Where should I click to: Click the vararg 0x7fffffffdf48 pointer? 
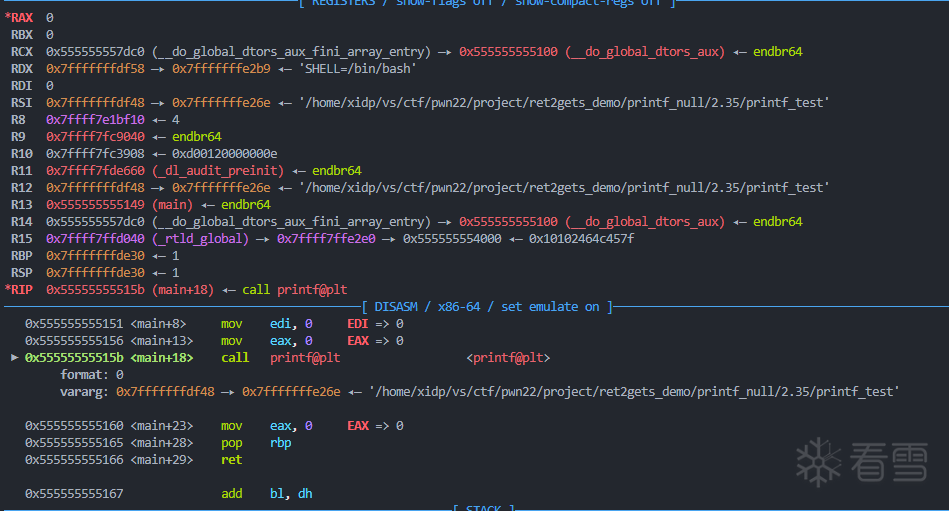165,391
